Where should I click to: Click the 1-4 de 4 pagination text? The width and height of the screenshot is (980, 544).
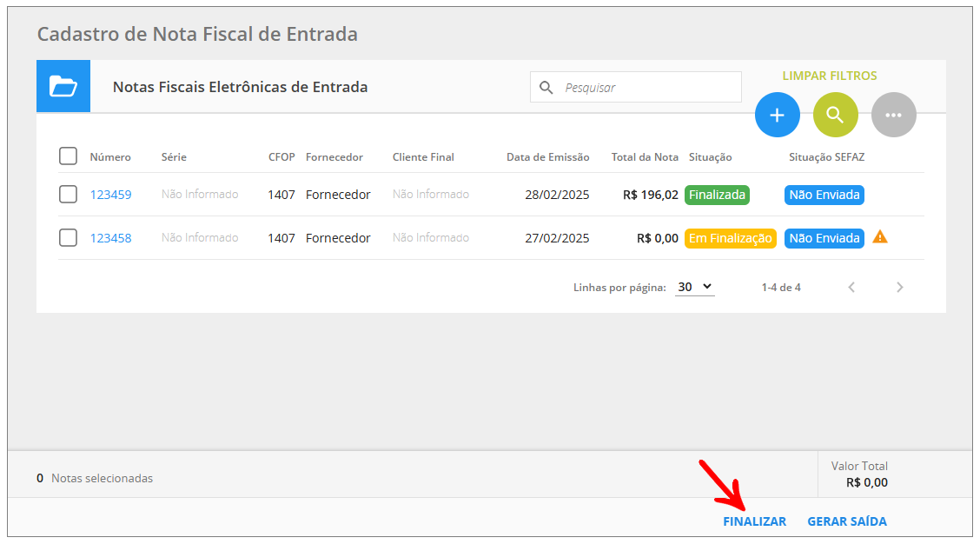[781, 288]
